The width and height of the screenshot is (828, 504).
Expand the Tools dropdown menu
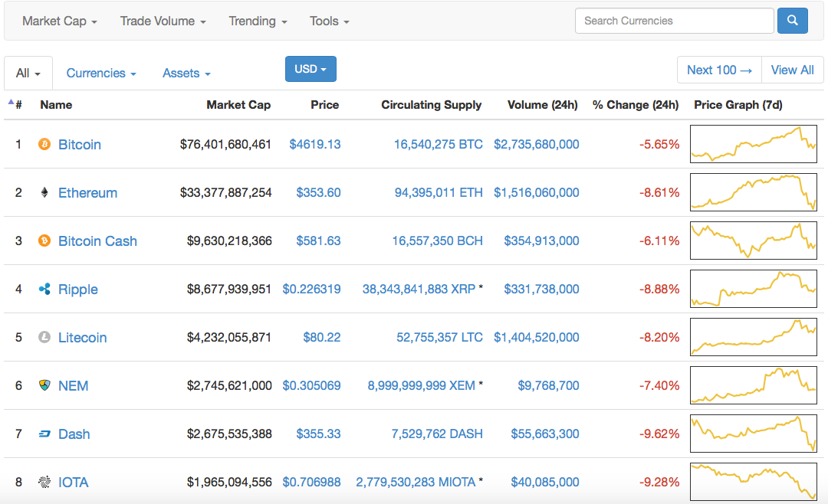[x=330, y=21]
